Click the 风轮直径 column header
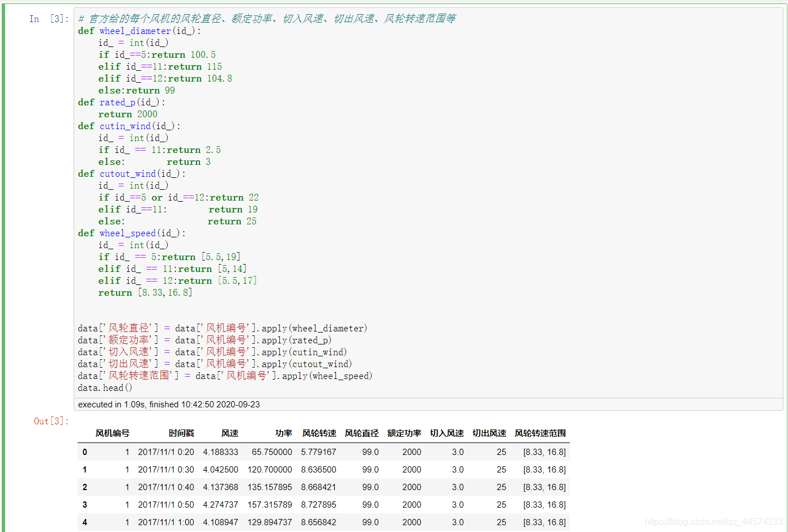Image resolution: width=788 pixels, height=532 pixels. (x=361, y=433)
